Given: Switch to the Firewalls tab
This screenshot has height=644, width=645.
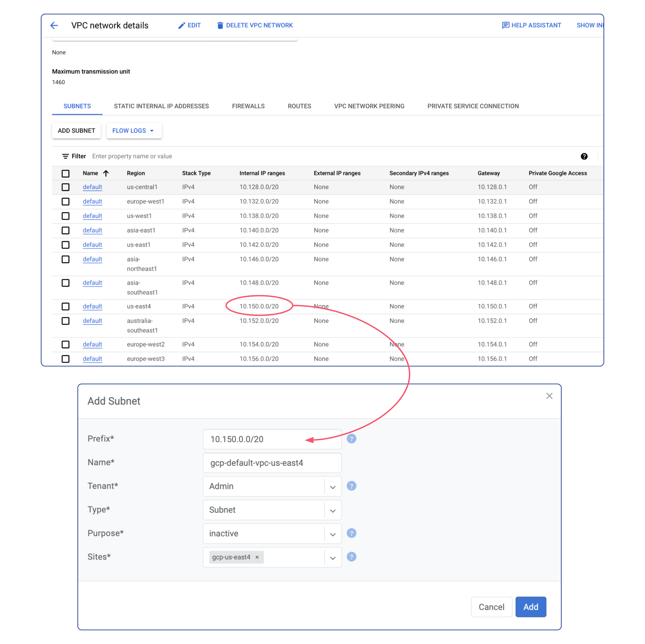Looking at the screenshot, I should 248,106.
